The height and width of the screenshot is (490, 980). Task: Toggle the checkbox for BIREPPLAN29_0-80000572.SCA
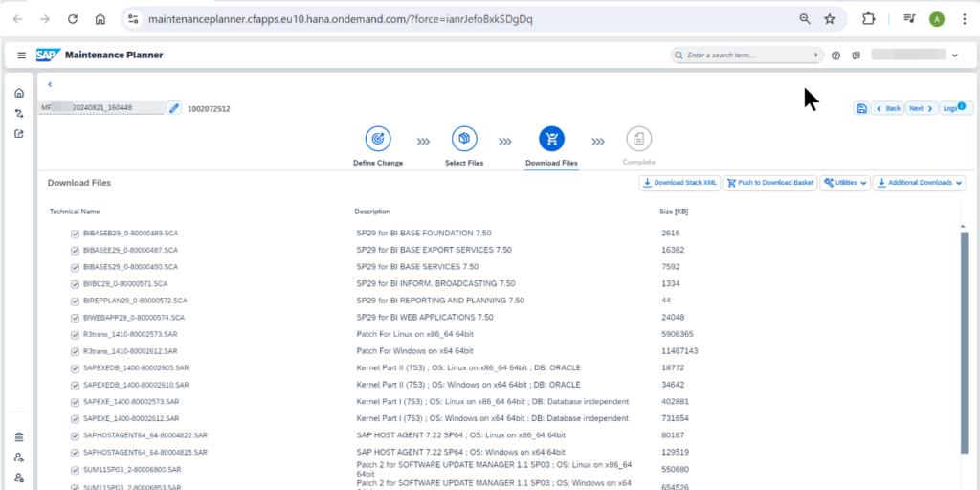(x=75, y=301)
